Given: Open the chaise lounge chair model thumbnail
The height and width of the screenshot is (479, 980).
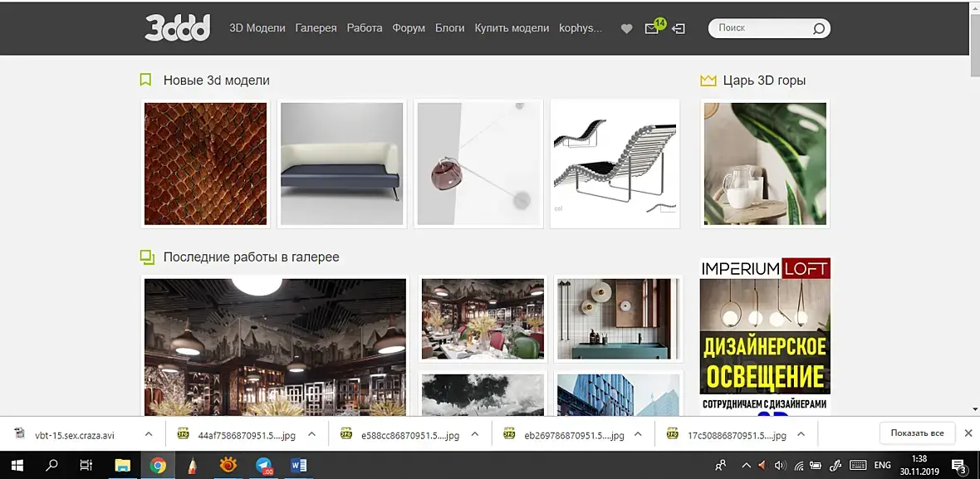Looking at the screenshot, I should (x=615, y=164).
